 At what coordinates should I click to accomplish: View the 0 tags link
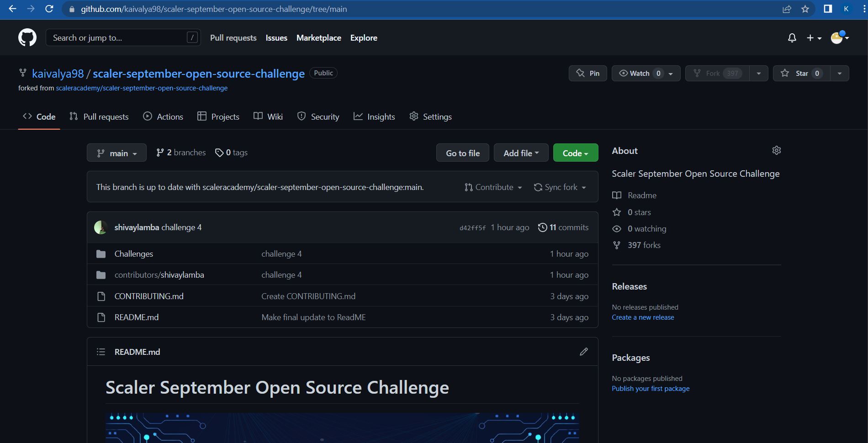pyautogui.click(x=231, y=153)
